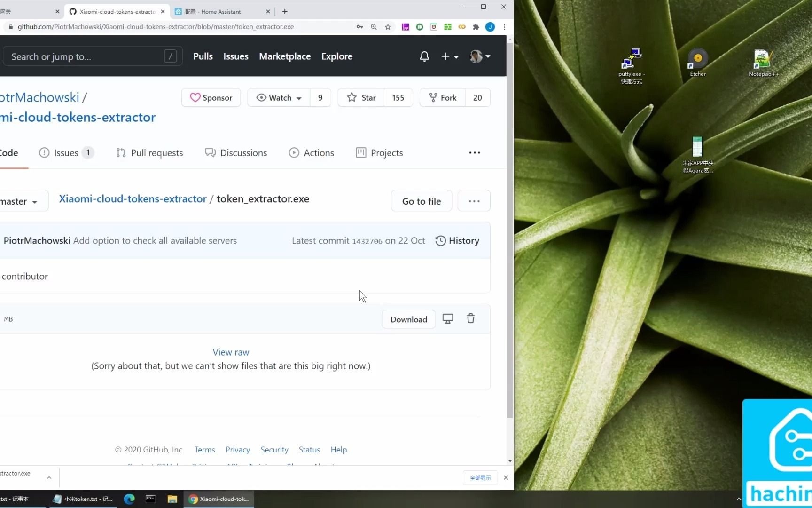
Task: Open the Watch dropdown
Action: click(x=279, y=97)
